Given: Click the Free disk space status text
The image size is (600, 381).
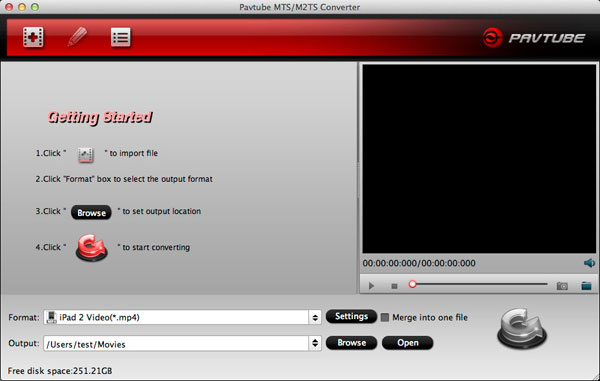Looking at the screenshot, I should (60, 371).
